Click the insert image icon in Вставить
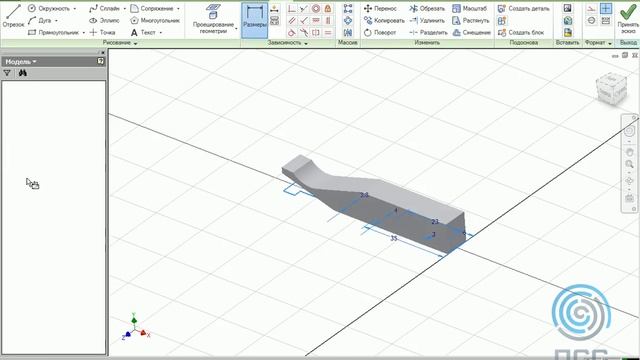The height and width of the screenshot is (360, 640). click(567, 9)
